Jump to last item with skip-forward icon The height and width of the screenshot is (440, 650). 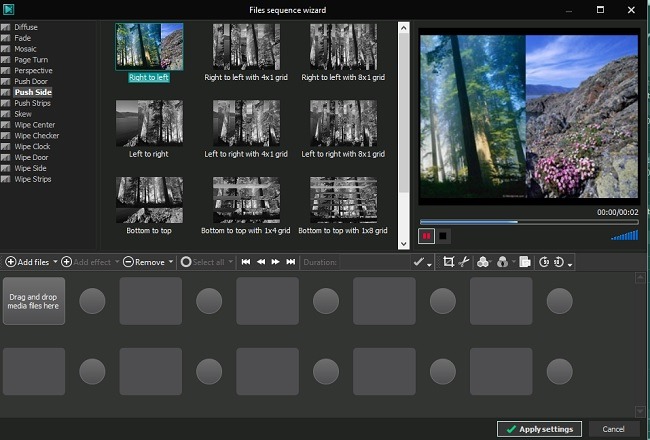coord(291,262)
